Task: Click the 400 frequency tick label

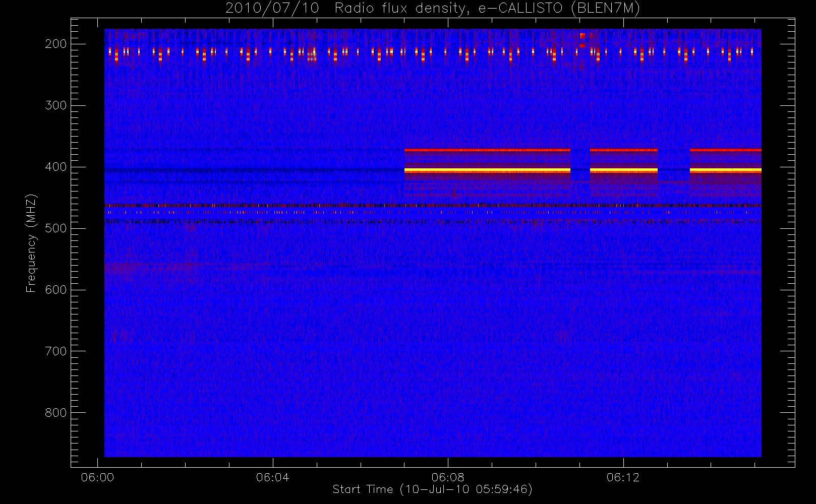Action: coord(55,167)
